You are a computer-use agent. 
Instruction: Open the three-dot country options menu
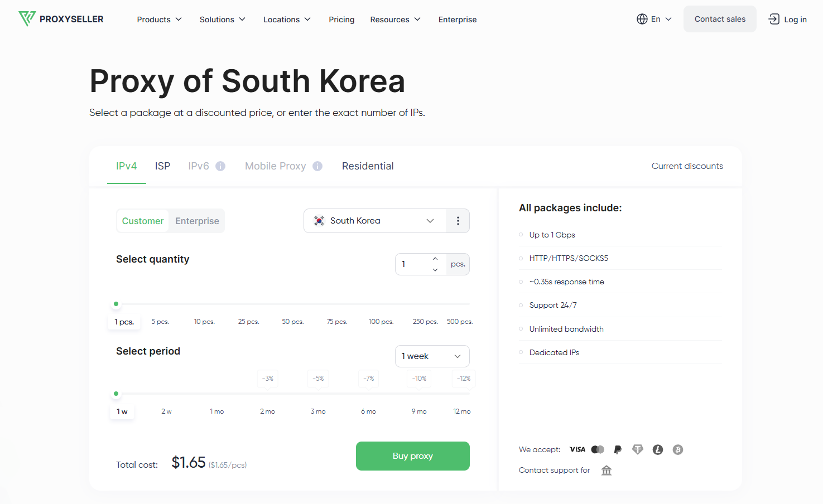(458, 221)
